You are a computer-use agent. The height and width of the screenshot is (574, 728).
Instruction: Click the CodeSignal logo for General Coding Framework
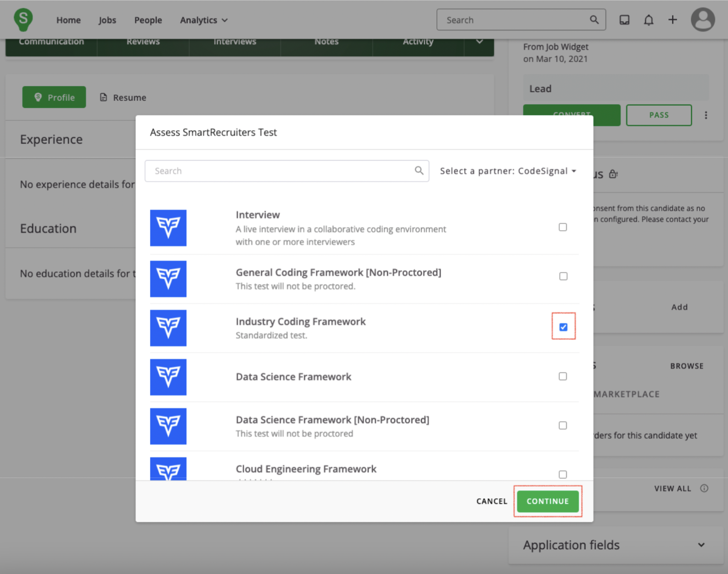(168, 279)
